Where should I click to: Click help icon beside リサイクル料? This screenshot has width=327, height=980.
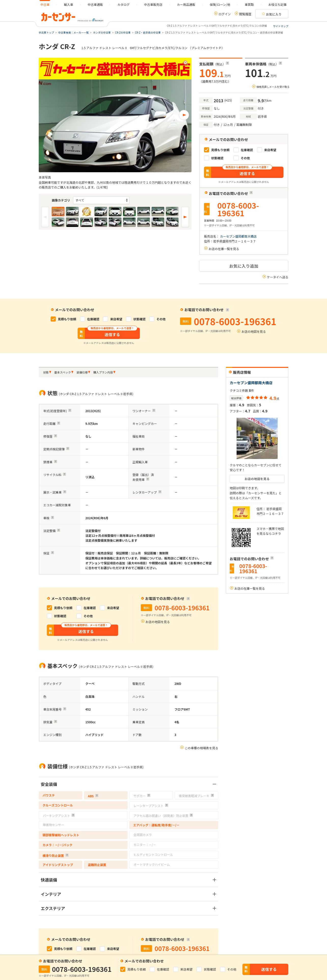pyautogui.click(x=64, y=474)
